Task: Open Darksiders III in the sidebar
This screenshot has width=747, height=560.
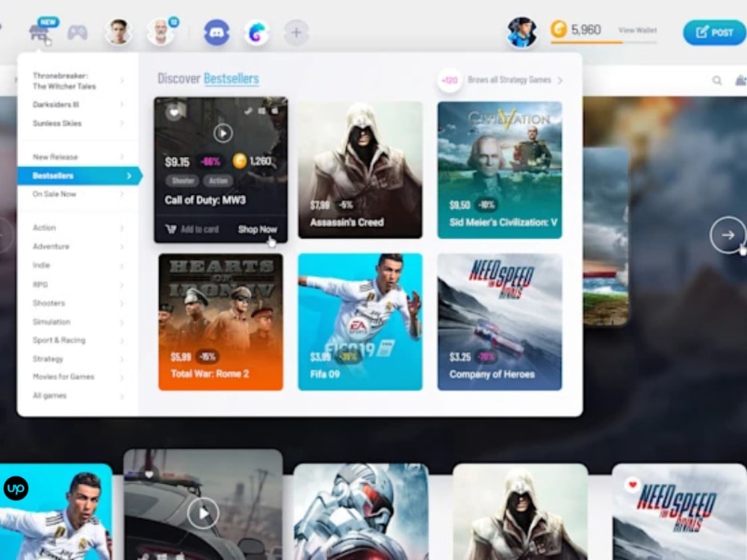Action: point(56,105)
